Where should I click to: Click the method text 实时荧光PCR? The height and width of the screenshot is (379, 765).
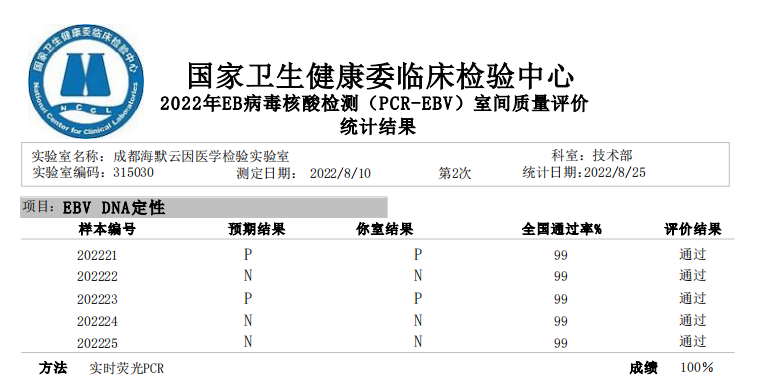127,368
